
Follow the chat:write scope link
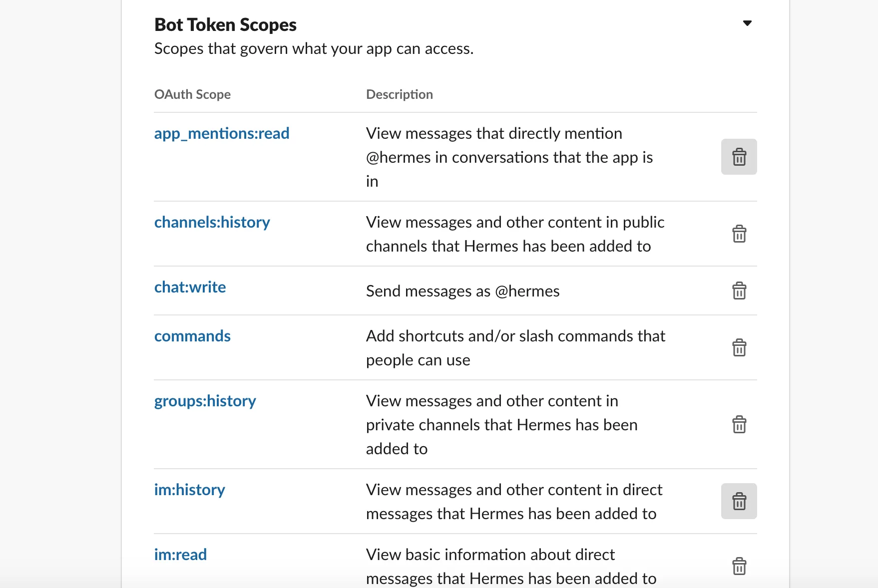point(190,287)
